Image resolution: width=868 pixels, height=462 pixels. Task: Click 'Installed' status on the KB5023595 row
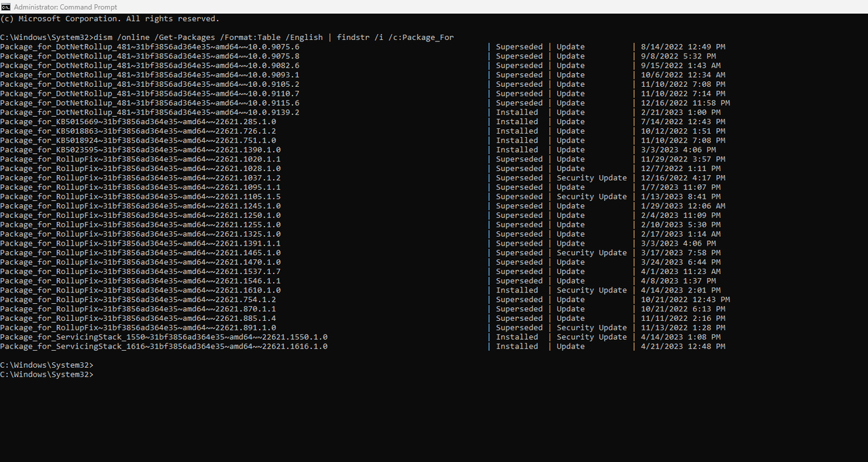517,150
